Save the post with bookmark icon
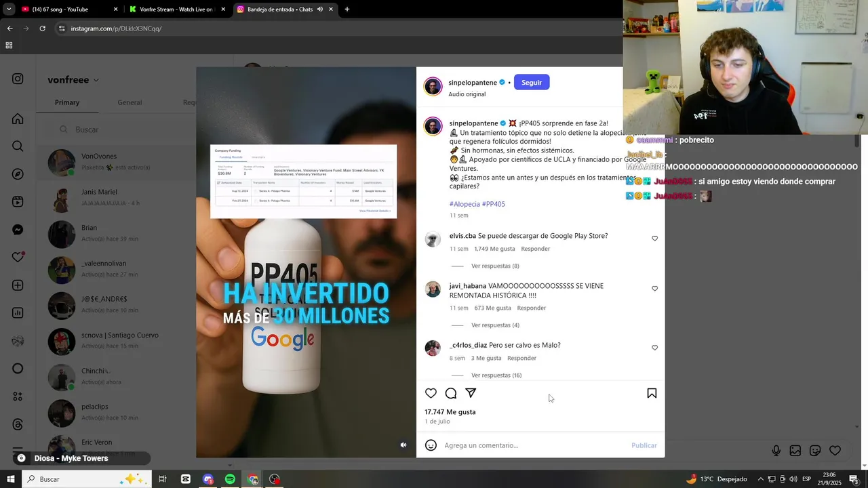Screen dimensions: 868x488 click(x=652, y=393)
